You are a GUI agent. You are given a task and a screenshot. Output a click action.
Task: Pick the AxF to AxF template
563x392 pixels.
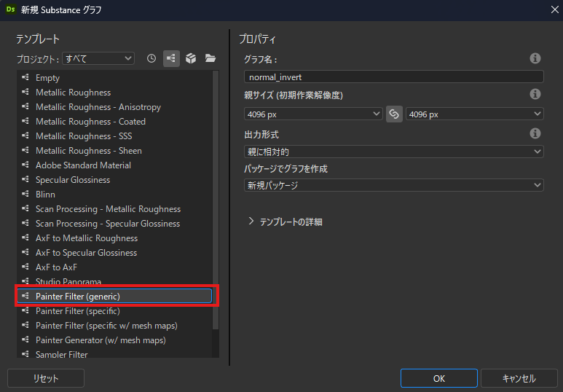click(x=114, y=267)
